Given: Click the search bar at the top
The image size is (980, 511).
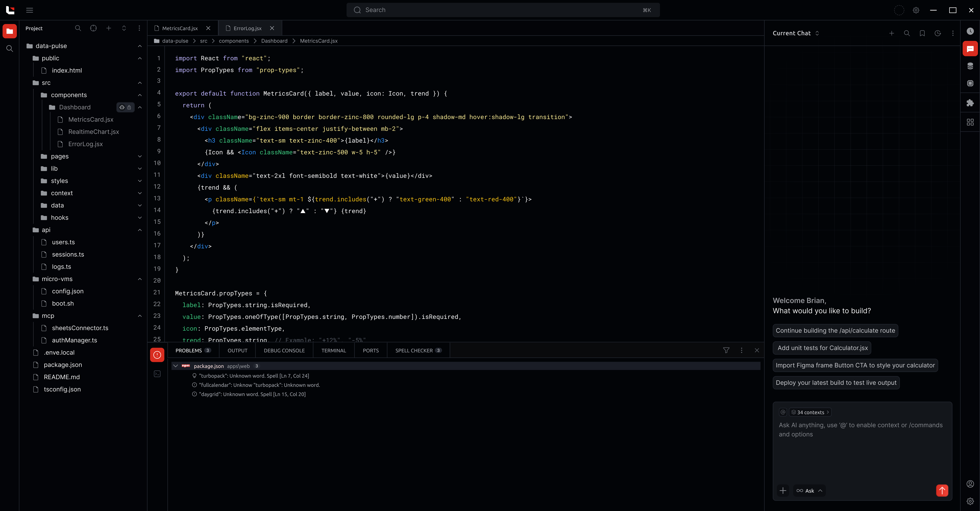Looking at the screenshot, I should coord(502,10).
